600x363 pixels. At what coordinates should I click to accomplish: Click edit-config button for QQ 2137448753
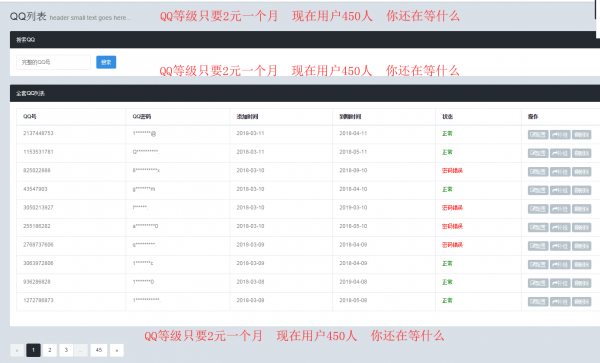[538, 135]
